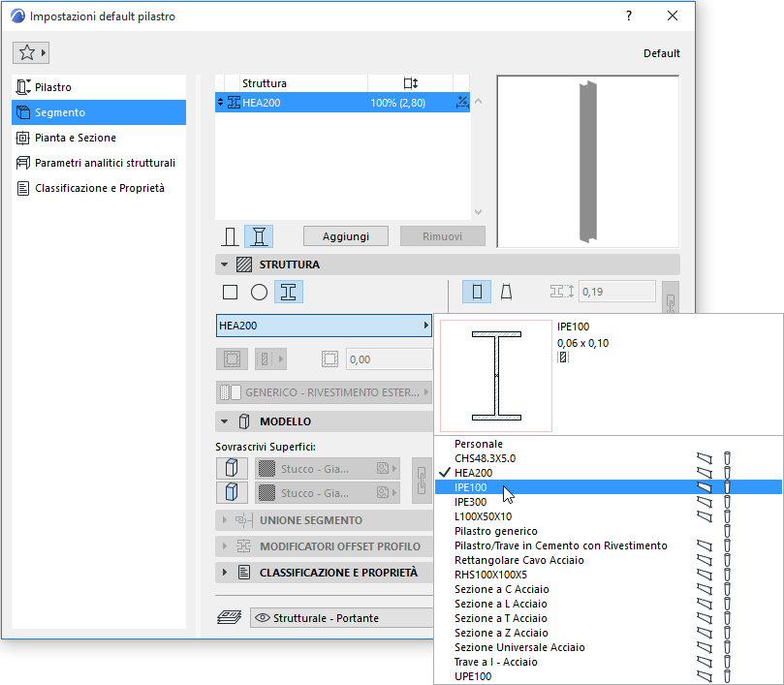Choose Rettangolare Cavo Acciaio profile
The image size is (784, 685).
tap(608, 559)
